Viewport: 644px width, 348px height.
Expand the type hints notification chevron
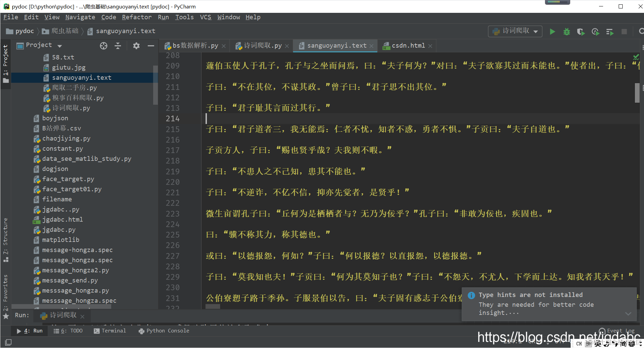tap(628, 314)
